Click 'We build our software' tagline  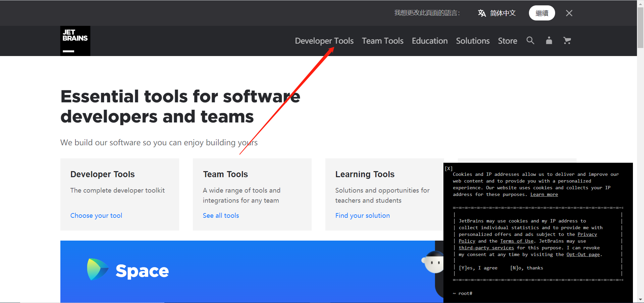pyautogui.click(x=159, y=143)
